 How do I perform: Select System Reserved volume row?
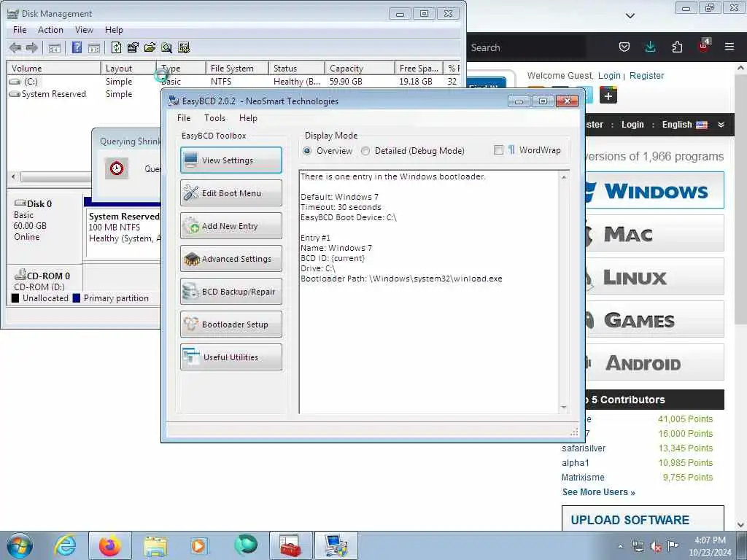tap(54, 94)
